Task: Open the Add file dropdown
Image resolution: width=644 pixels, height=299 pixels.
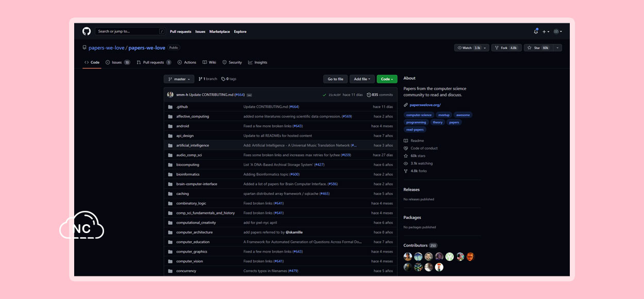Action: (362, 79)
